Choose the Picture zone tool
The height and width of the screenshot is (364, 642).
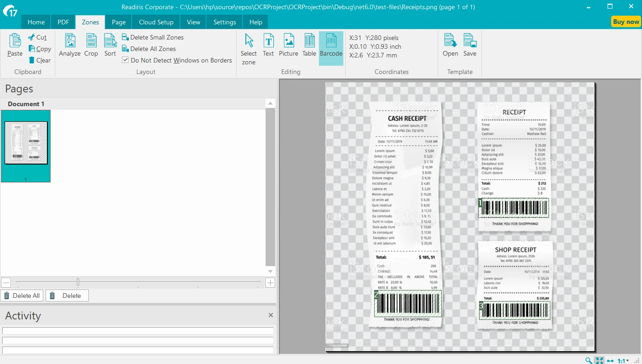point(289,45)
